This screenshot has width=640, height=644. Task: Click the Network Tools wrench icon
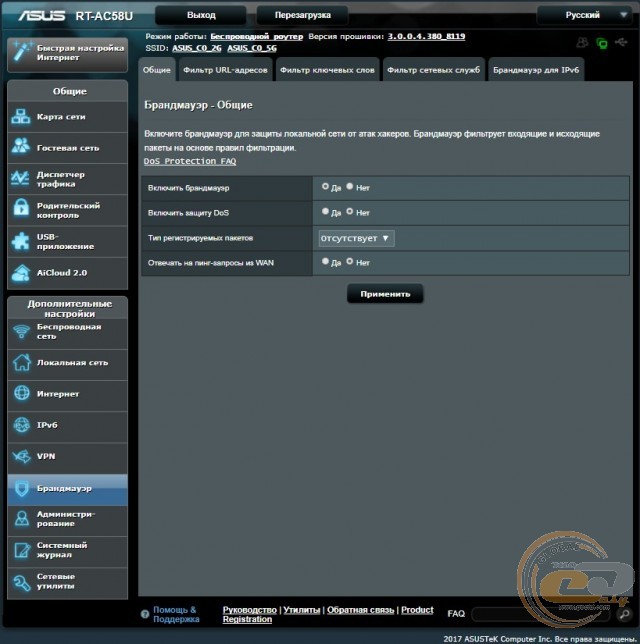(x=22, y=582)
